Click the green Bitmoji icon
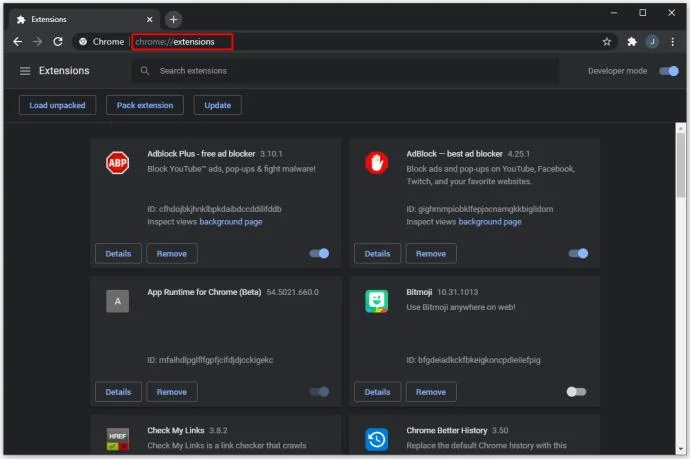 pos(377,301)
